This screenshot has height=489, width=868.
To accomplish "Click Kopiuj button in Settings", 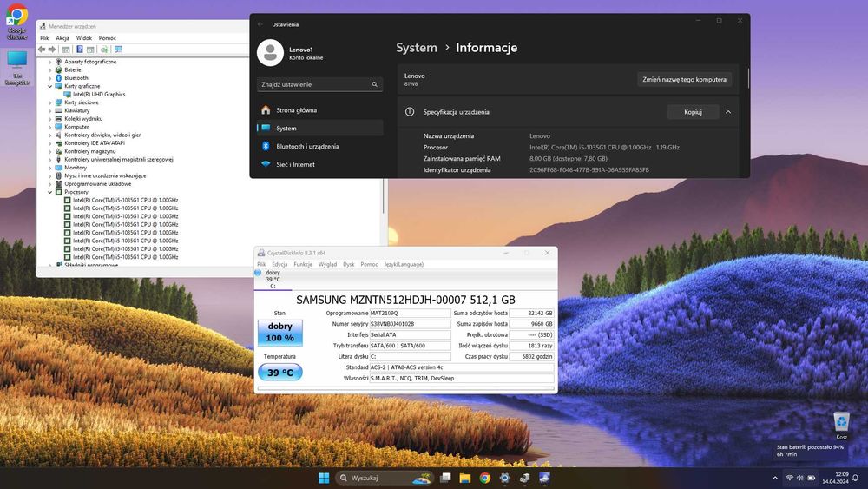I will click(x=693, y=112).
